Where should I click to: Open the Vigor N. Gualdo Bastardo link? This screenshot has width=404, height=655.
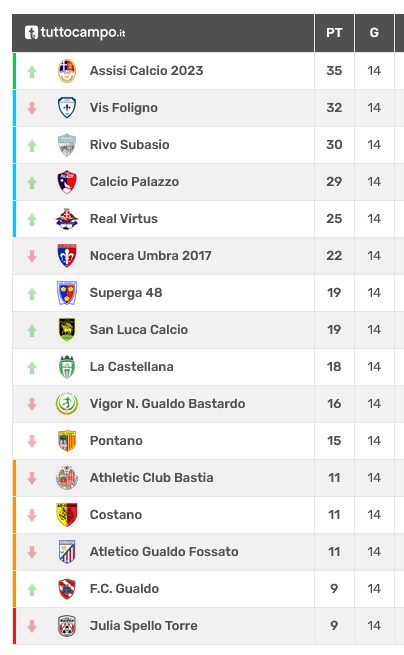tap(168, 404)
